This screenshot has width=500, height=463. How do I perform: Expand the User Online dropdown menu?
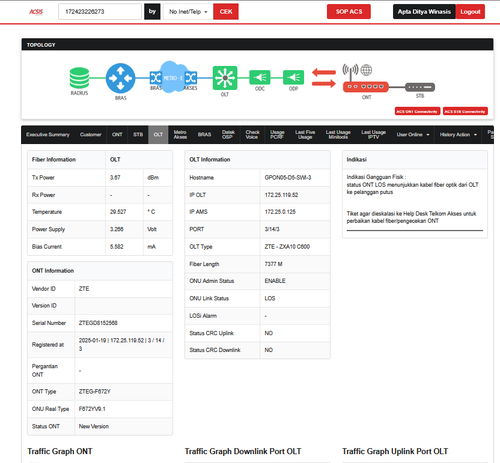pyautogui.click(x=413, y=135)
